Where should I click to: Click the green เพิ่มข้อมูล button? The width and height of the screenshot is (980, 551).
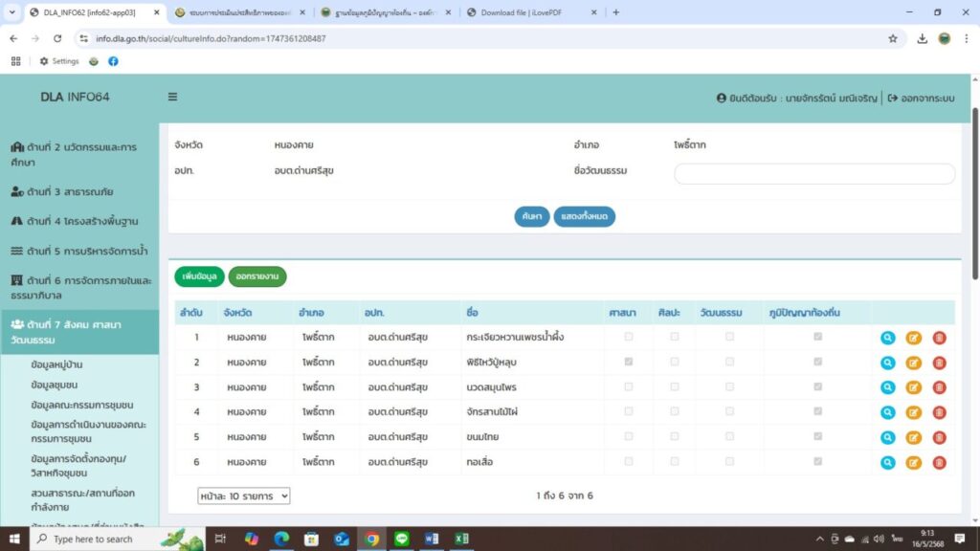point(199,276)
